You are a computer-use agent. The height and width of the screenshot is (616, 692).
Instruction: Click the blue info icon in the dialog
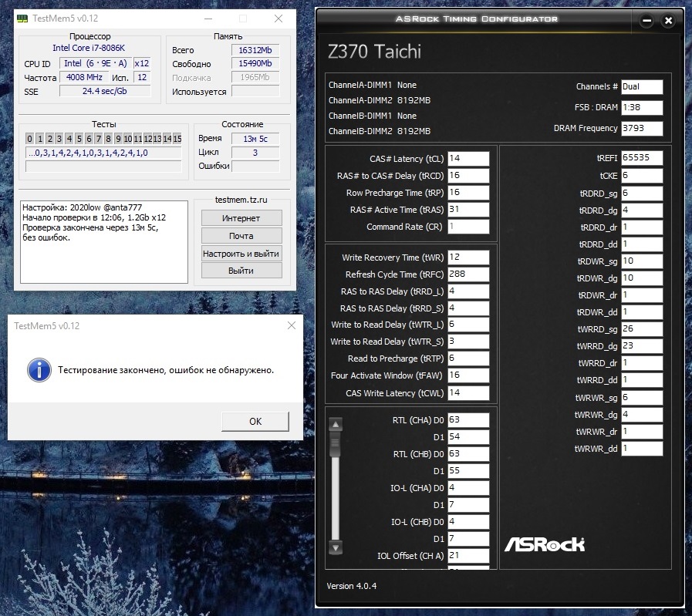click(39, 370)
